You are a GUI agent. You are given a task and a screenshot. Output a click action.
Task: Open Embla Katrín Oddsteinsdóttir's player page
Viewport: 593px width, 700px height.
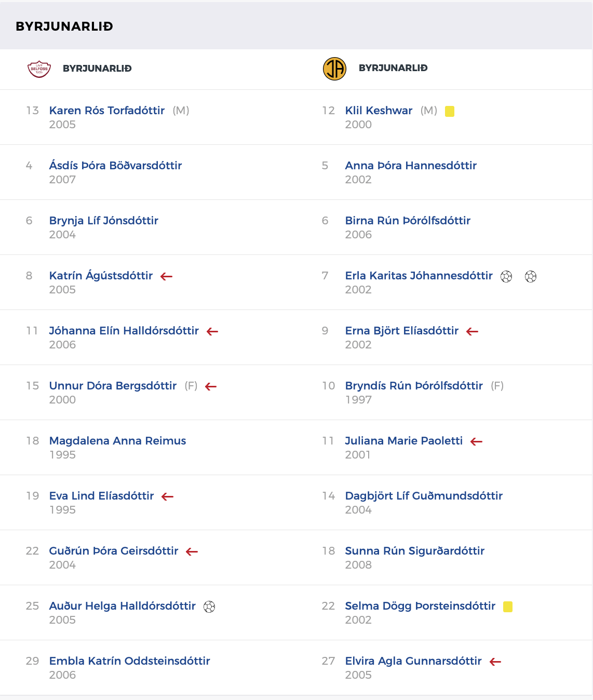(x=130, y=661)
